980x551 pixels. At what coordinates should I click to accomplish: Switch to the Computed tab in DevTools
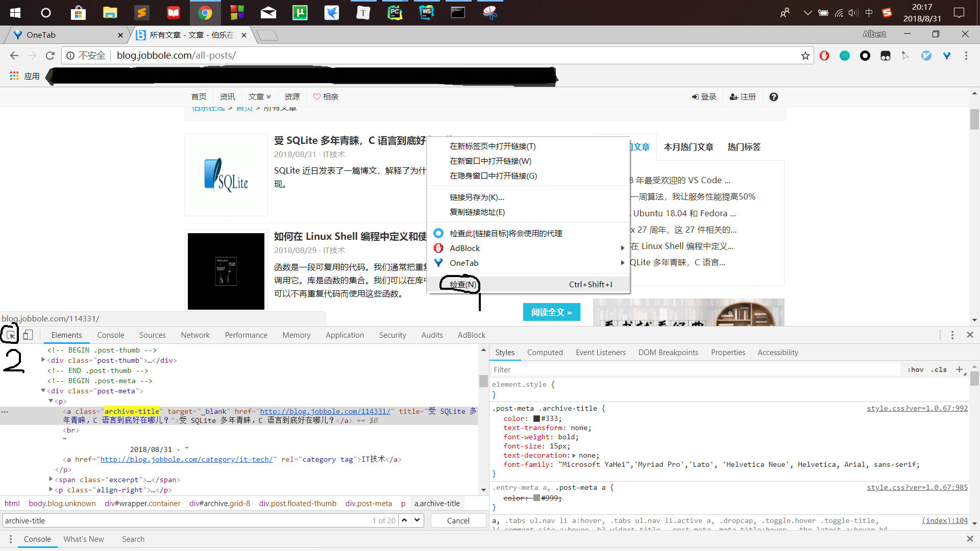coord(545,352)
